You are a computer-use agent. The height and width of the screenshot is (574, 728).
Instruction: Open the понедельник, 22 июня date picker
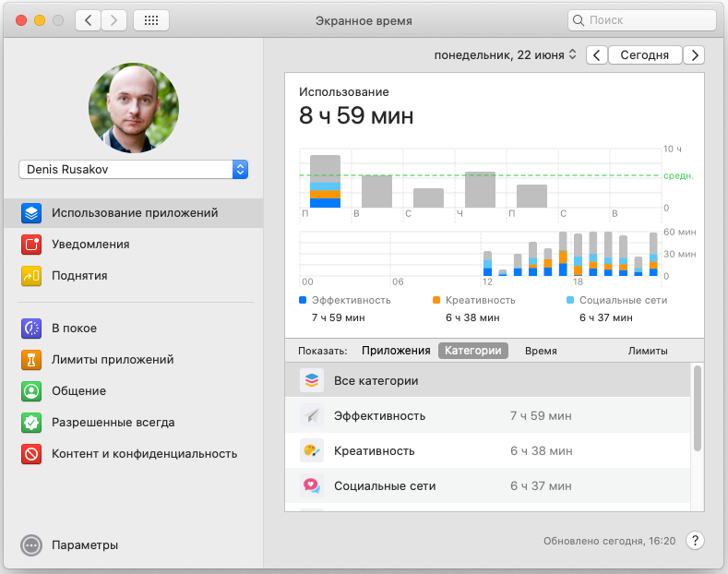click(505, 55)
